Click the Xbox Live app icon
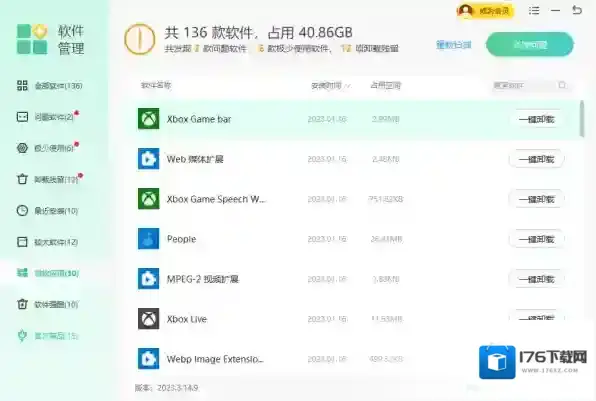Screen dimensions: 596x401 point(148,319)
